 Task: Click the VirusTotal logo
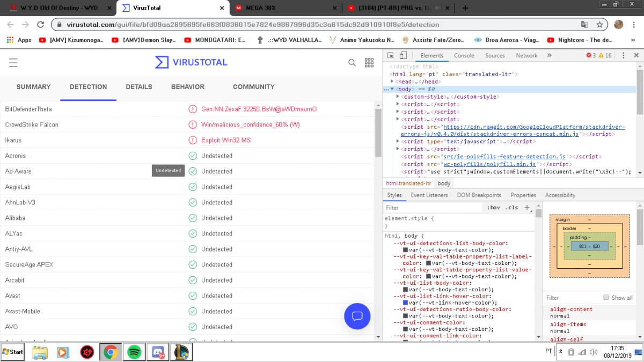click(x=191, y=62)
